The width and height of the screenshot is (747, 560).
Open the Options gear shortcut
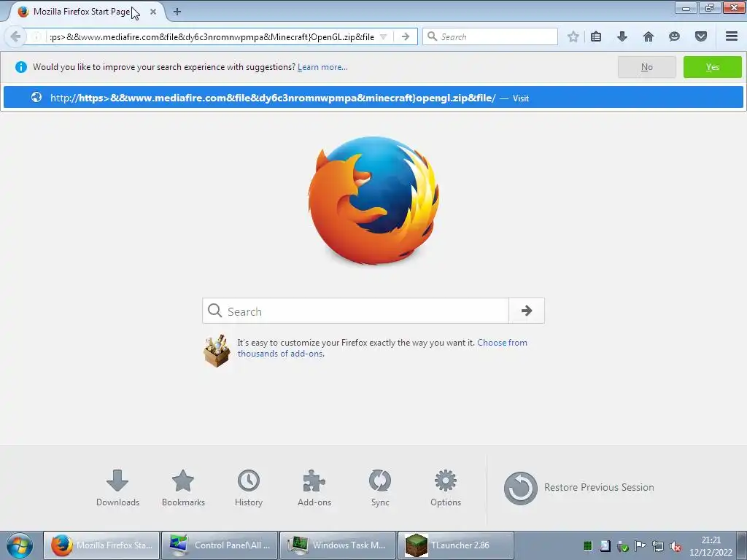coord(446,488)
